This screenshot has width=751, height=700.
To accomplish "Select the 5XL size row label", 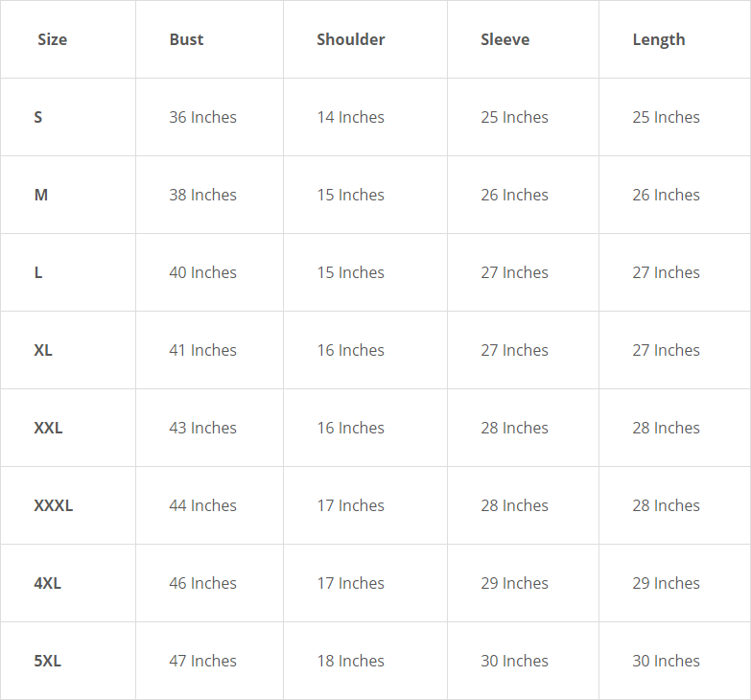I will (47, 661).
